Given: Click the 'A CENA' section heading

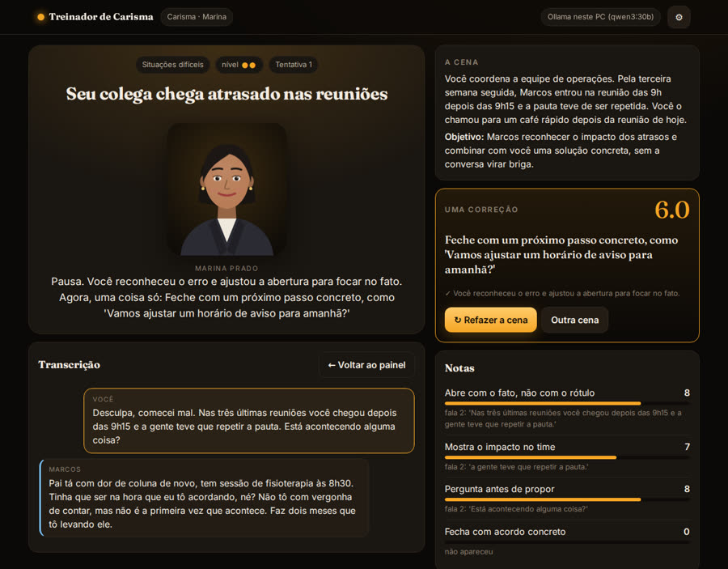Looking at the screenshot, I should (462, 62).
